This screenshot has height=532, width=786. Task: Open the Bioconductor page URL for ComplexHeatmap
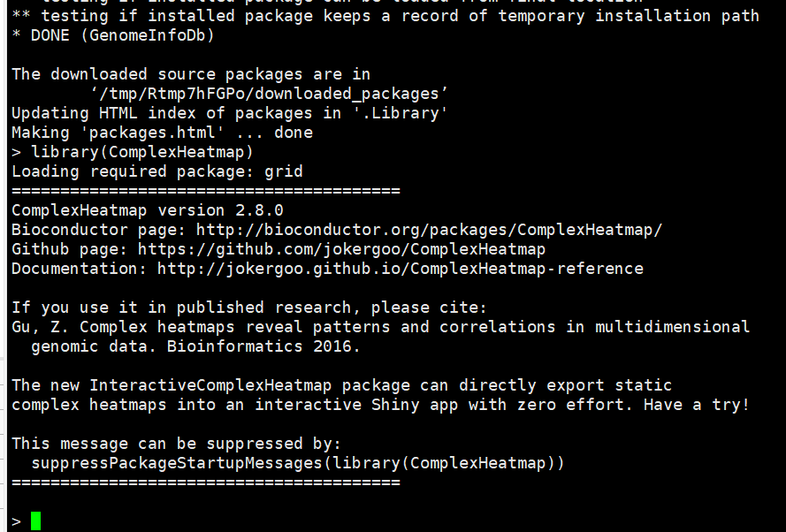click(429, 230)
